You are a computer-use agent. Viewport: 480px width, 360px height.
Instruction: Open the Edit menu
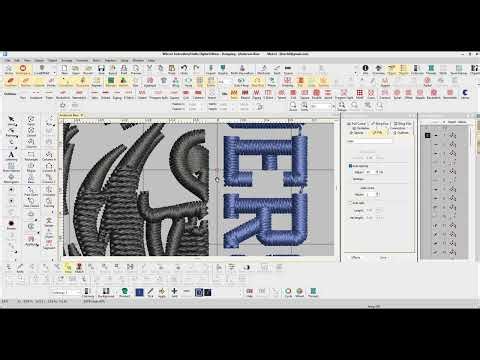point(17,60)
